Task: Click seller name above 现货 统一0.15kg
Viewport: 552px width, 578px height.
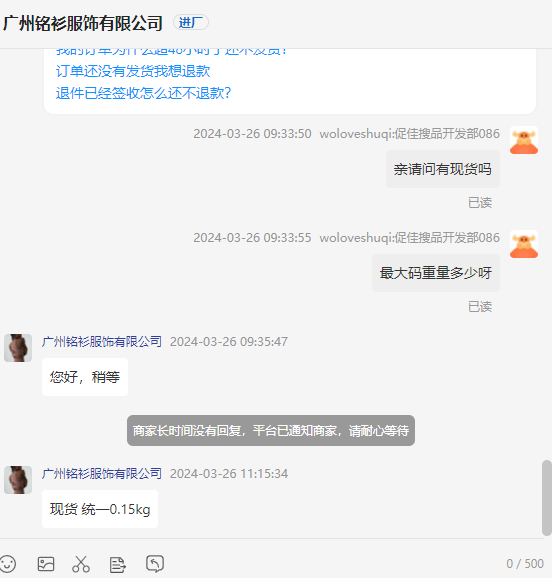Action: click(x=102, y=474)
